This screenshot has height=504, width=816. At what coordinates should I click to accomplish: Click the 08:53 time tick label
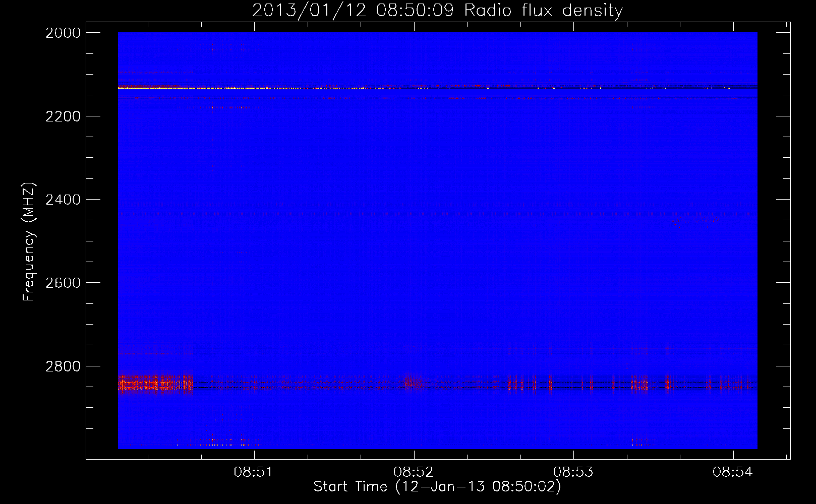pyautogui.click(x=573, y=472)
